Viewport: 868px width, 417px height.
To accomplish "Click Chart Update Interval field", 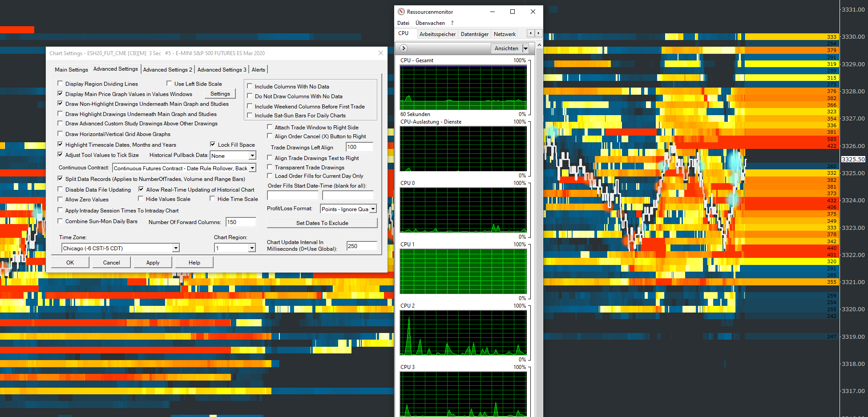I will point(362,246).
